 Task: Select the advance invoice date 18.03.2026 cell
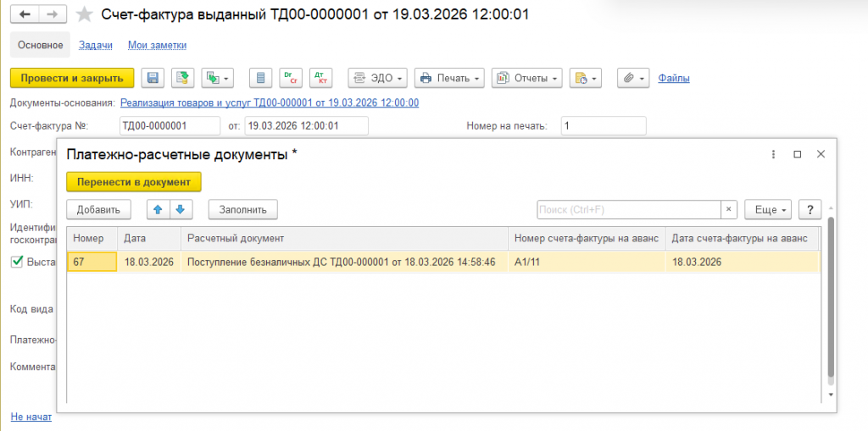(x=743, y=262)
